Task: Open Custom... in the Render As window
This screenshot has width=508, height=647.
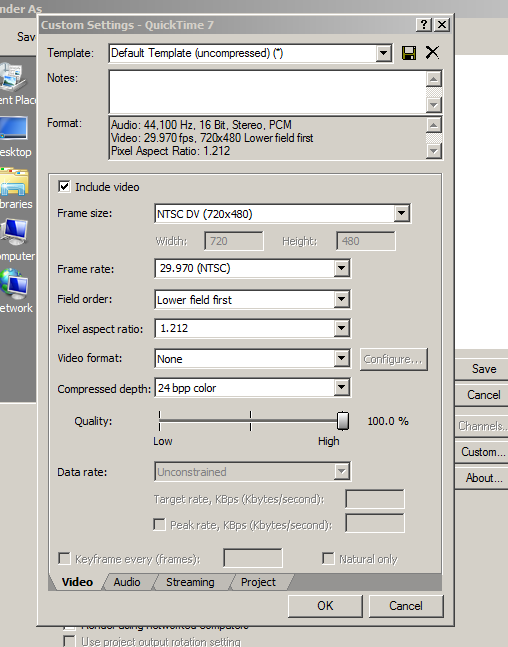Action: 484,452
